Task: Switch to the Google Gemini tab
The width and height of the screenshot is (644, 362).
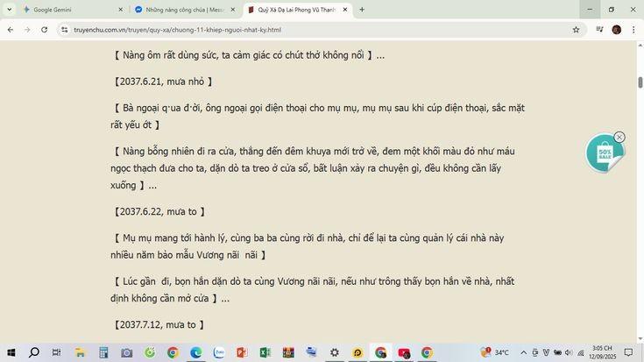Action: pos(66,10)
